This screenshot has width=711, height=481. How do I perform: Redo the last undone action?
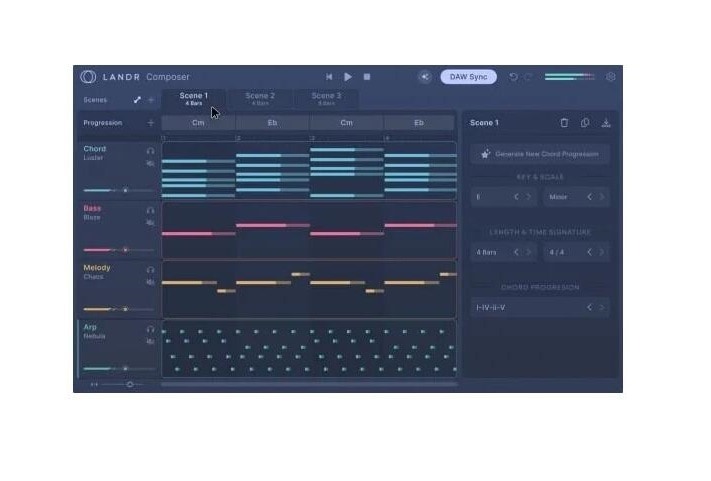coord(528,77)
